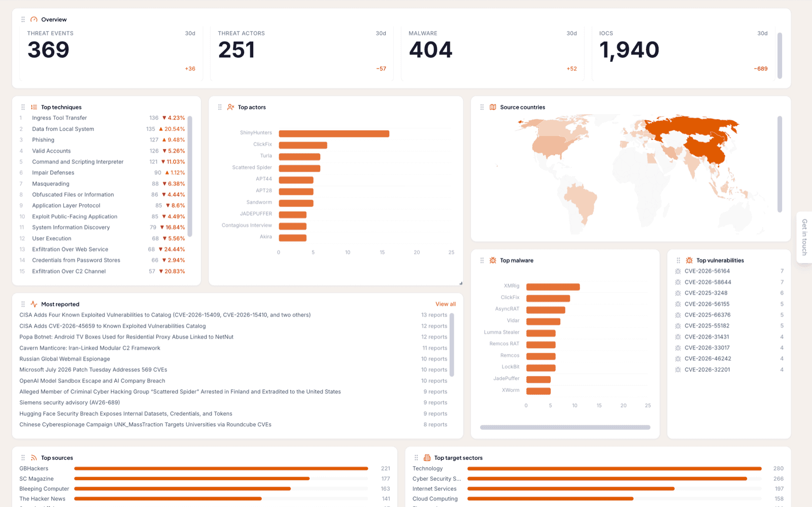This screenshot has width=812, height=507.
Task: Click bug icon beside CVE-2026-56155
Action: tap(678, 304)
